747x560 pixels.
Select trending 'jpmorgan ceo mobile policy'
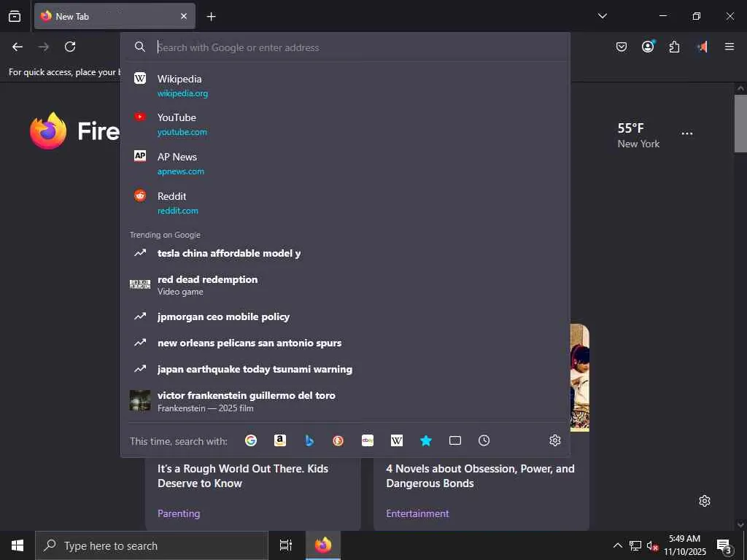[x=345, y=316]
